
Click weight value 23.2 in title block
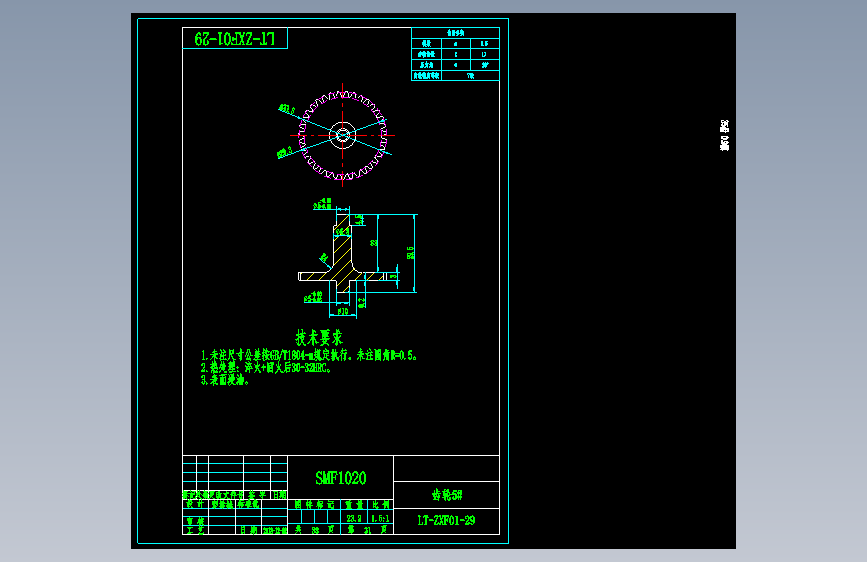pyautogui.click(x=354, y=518)
